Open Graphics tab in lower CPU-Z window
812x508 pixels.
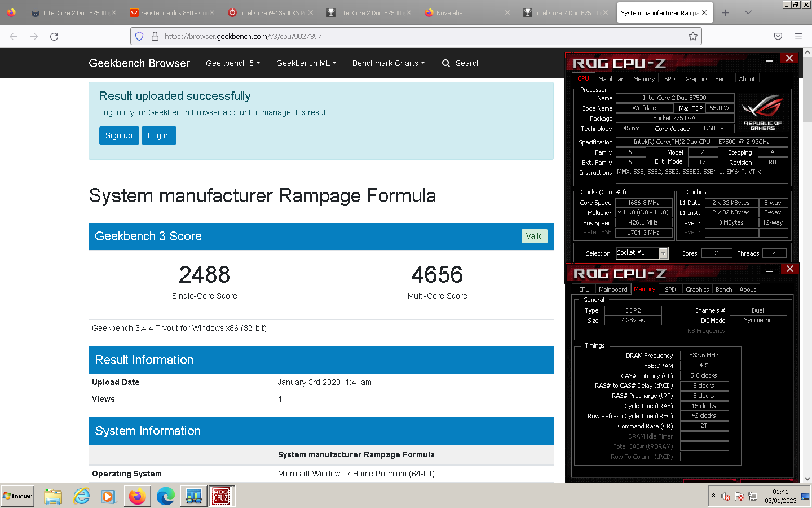pyautogui.click(x=698, y=290)
